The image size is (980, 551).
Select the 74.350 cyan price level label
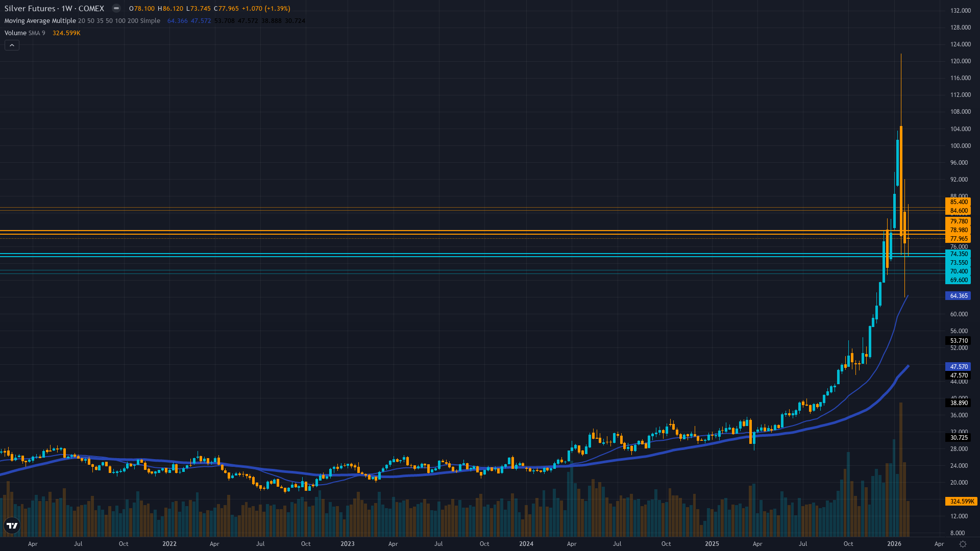(958, 254)
